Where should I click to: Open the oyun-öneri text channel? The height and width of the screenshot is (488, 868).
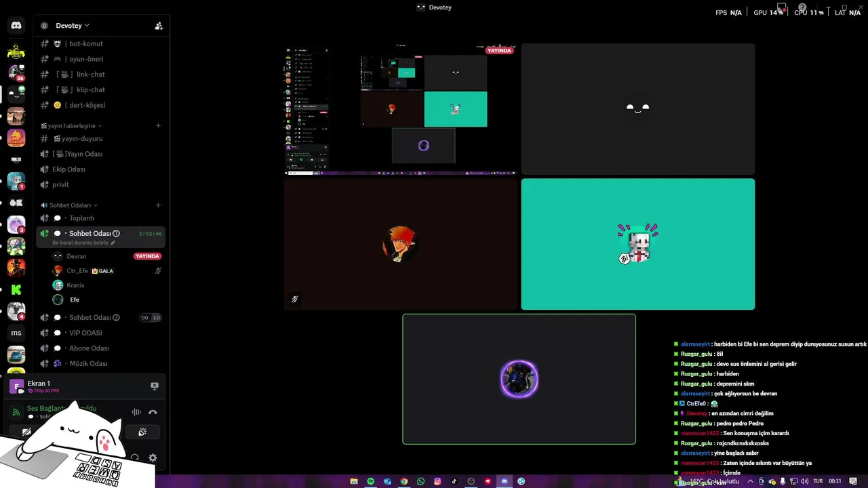pos(100,59)
